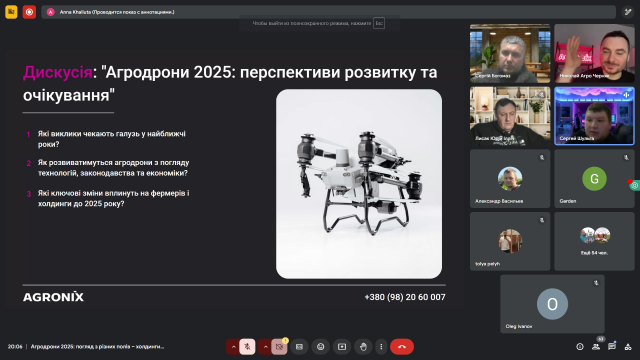
Task: Click speaking indicator on Сергей Шульга tile
Action: tap(626, 95)
